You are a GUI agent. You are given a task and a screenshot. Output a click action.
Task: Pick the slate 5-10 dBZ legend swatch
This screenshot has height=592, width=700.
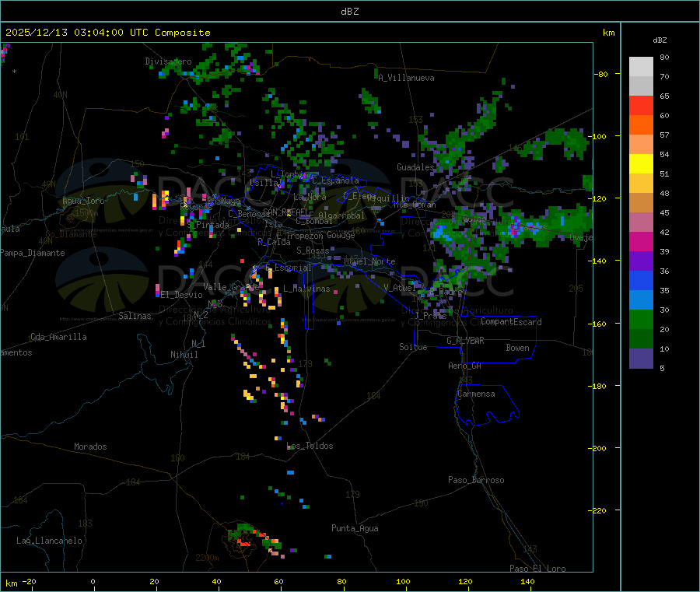tap(641, 359)
